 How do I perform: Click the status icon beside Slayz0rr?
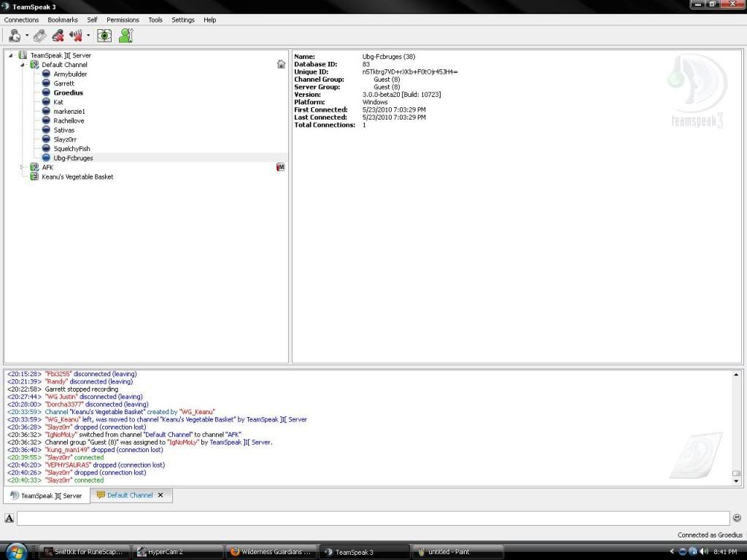(x=46, y=139)
